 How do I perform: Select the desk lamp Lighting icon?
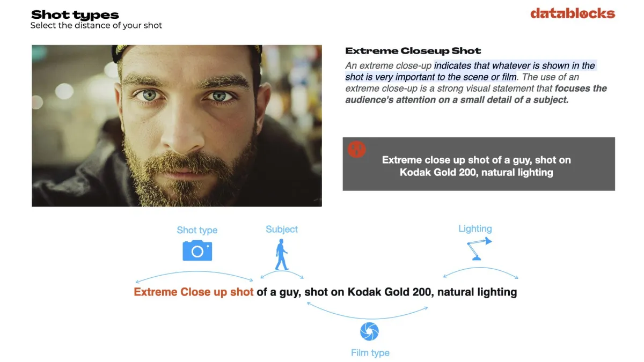[x=479, y=249]
